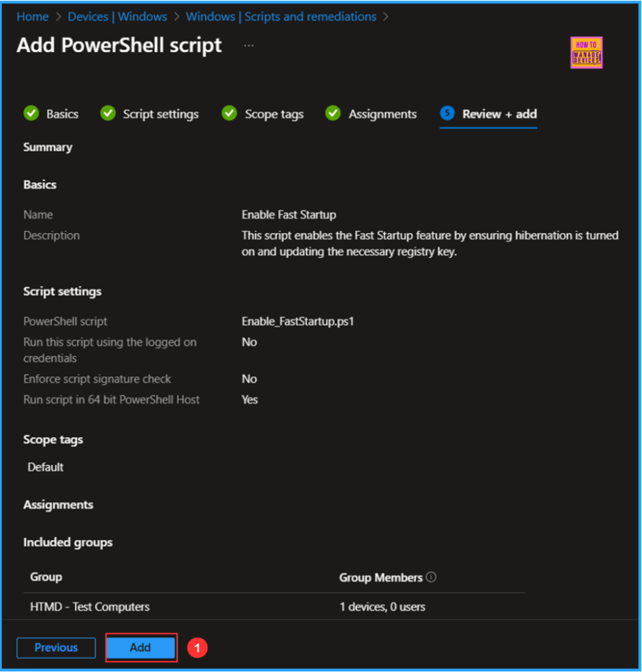Viewport: 642px width, 672px height.
Task: Click the 'Run script in 64 bit PowerShell Host' label
Action: coord(112,400)
